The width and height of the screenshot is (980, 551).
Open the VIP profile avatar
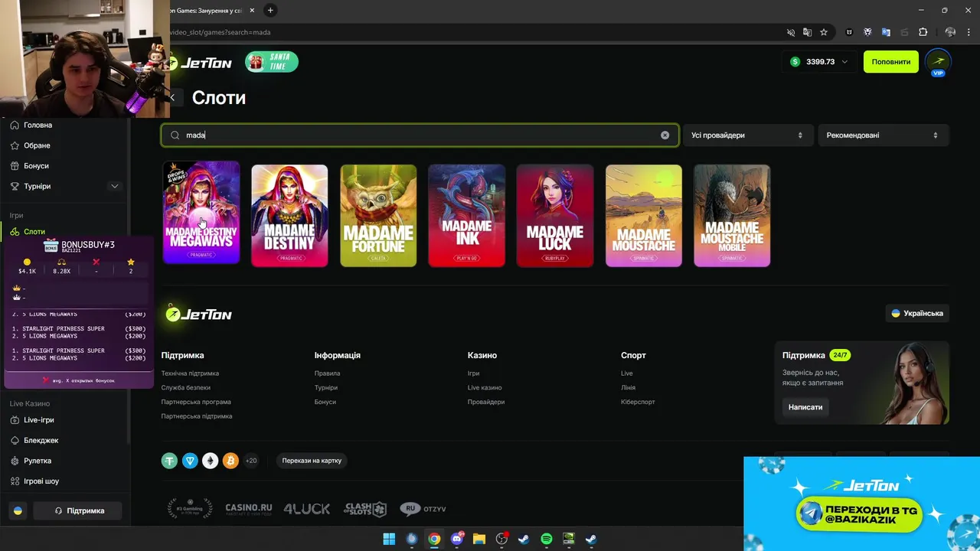938,61
